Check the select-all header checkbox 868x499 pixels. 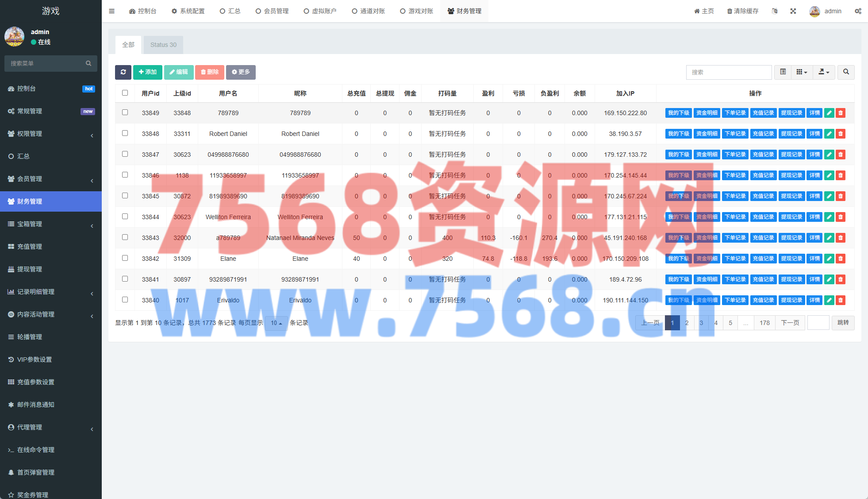point(125,93)
